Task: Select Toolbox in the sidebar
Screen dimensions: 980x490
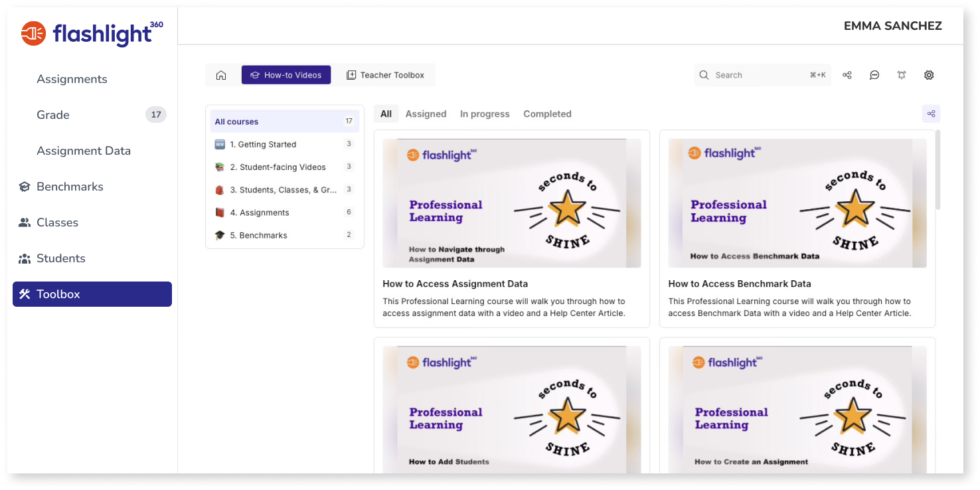Action: pos(92,294)
